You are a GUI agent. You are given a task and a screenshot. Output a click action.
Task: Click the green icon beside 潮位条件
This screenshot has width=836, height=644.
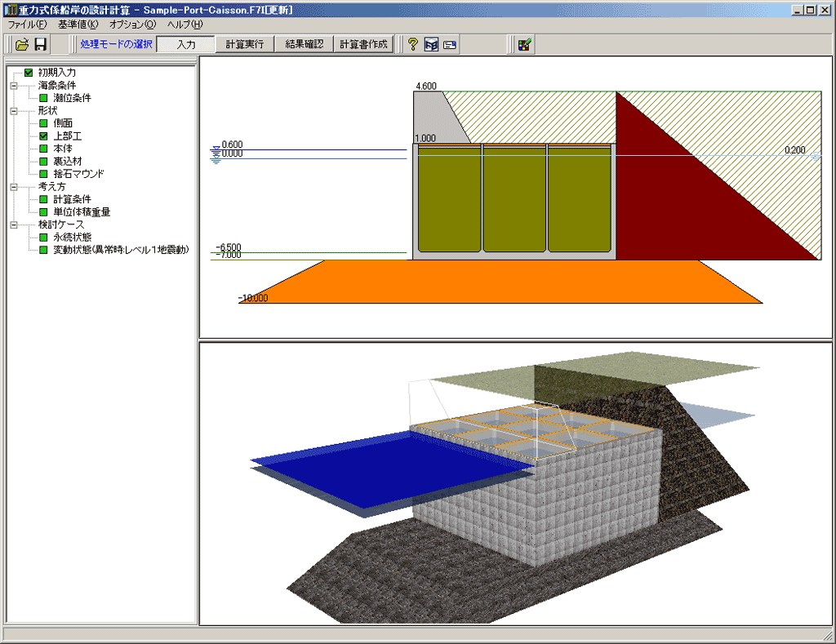coord(44,98)
